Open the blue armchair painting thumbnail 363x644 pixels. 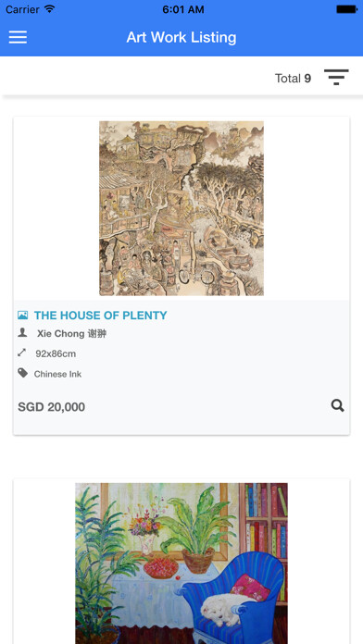click(x=181, y=563)
